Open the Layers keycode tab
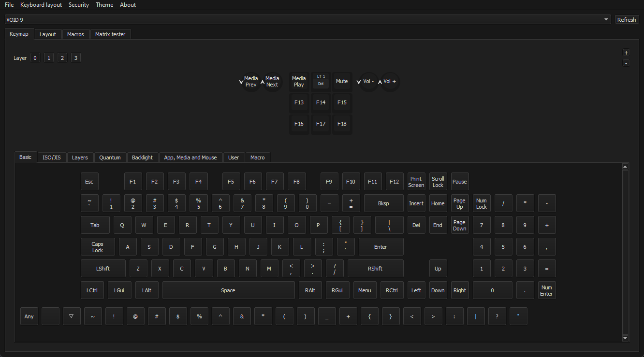 point(80,157)
